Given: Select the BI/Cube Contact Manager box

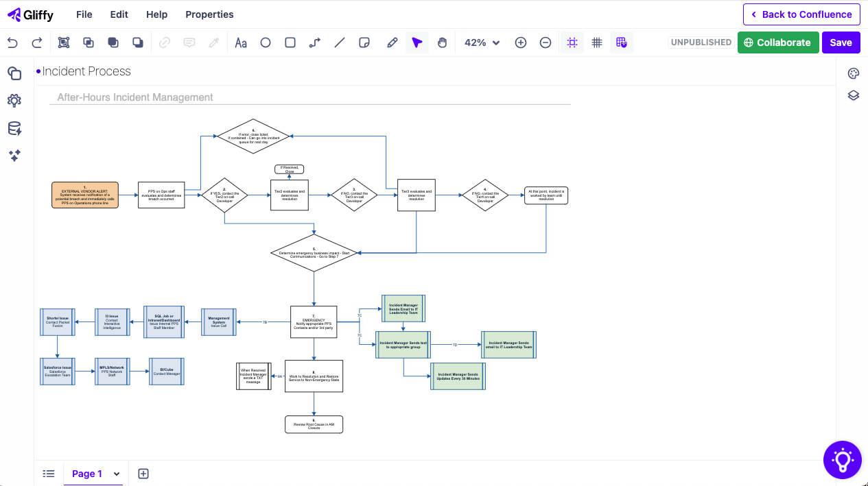Looking at the screenshot, I should [167, 372].
